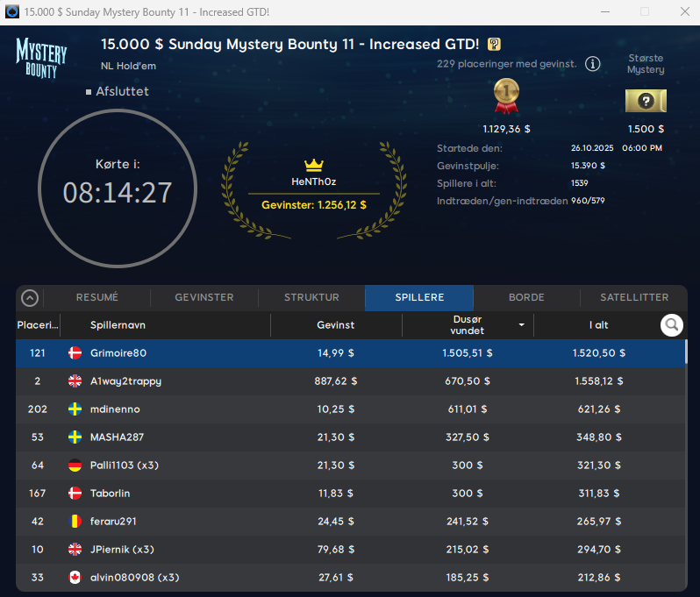Open the Struktur tab
This screenshot has height=597, width=700.
point(311,297)
